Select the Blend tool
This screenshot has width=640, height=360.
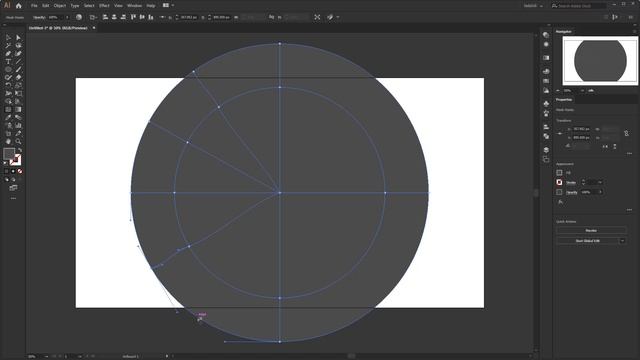18,118
